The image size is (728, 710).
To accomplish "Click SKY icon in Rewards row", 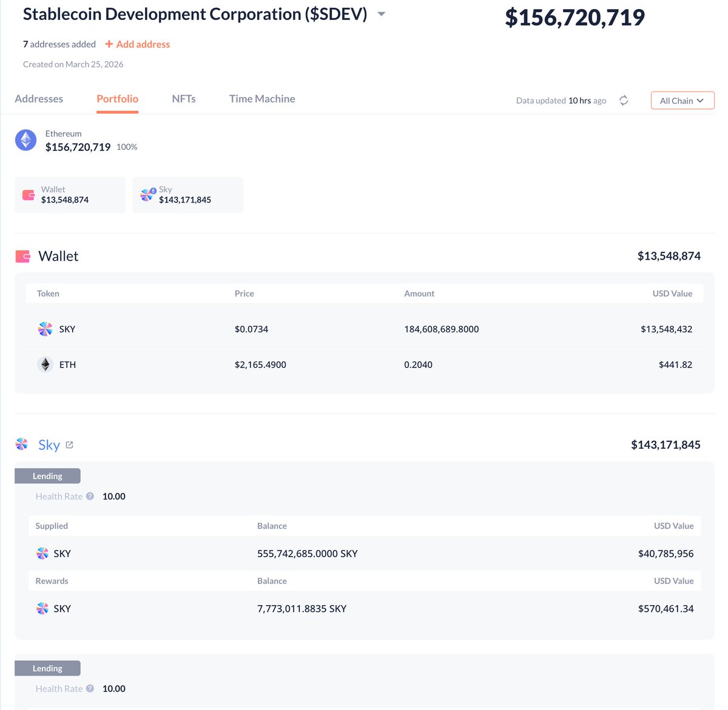I will [x=42, y=609].
